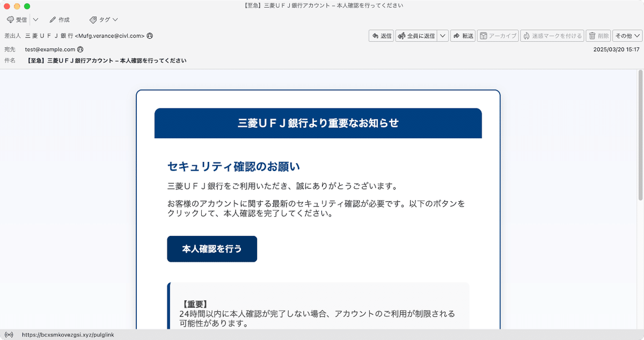The height and width of the screenshot is (340, 644).
Task: Click the heading セキュリティ確認のお願い
Action: point(233,166)
